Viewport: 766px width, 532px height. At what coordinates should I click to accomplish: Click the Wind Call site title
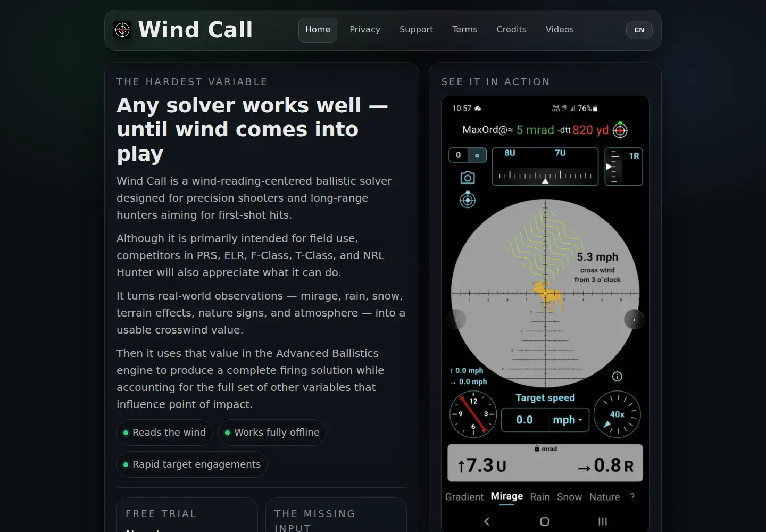(x=195, y=30)
